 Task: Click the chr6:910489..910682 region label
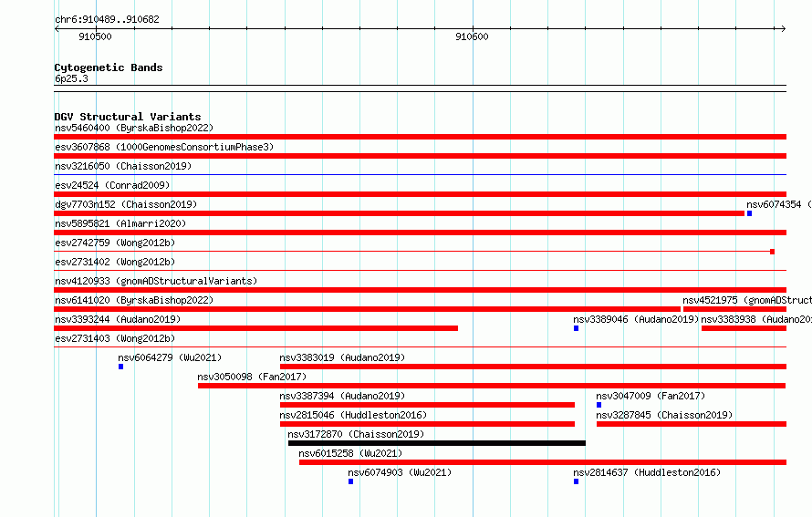point(107,19)
